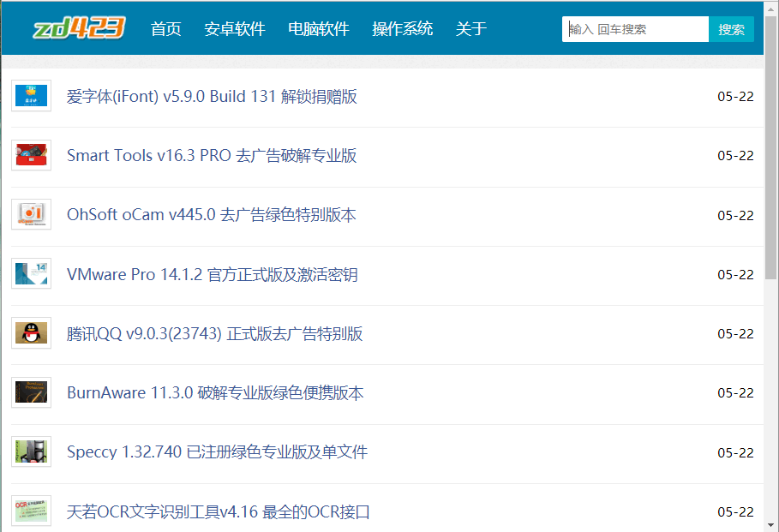The image size is (779, 532).
Task: Click the 05-22 date beside Smart Tools
Action: (735, 155)
